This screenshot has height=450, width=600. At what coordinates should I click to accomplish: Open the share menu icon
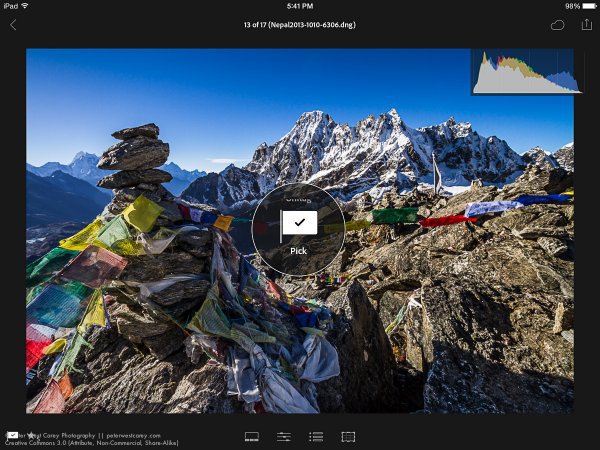pyautogui.click(x=587, y=25)
